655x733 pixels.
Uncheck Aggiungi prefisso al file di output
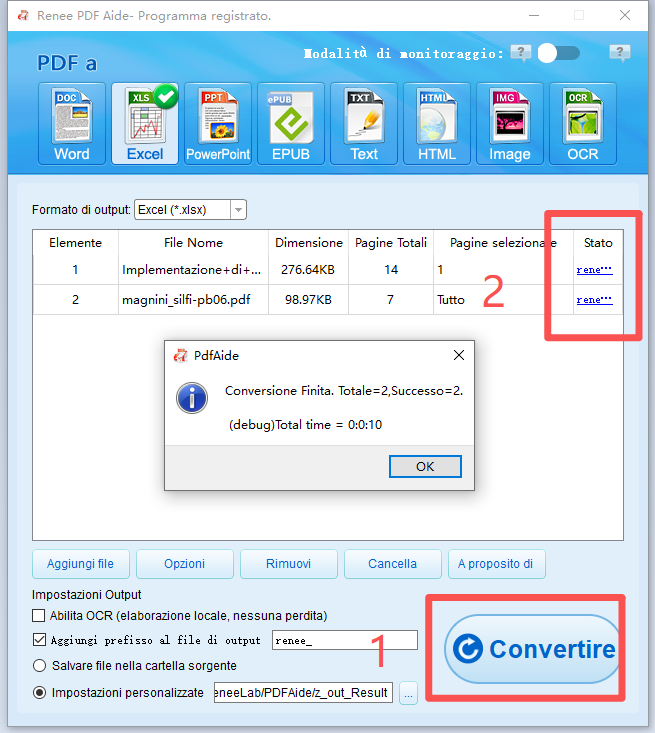point(39,640)
